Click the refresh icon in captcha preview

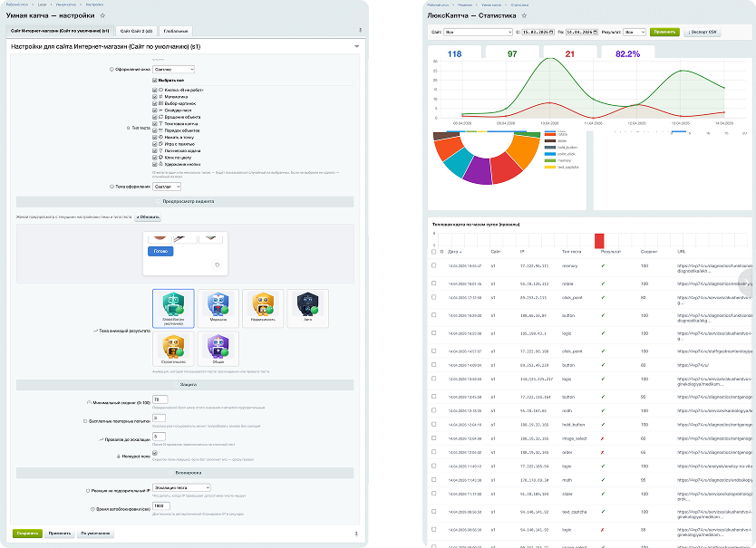pos(217,264)
